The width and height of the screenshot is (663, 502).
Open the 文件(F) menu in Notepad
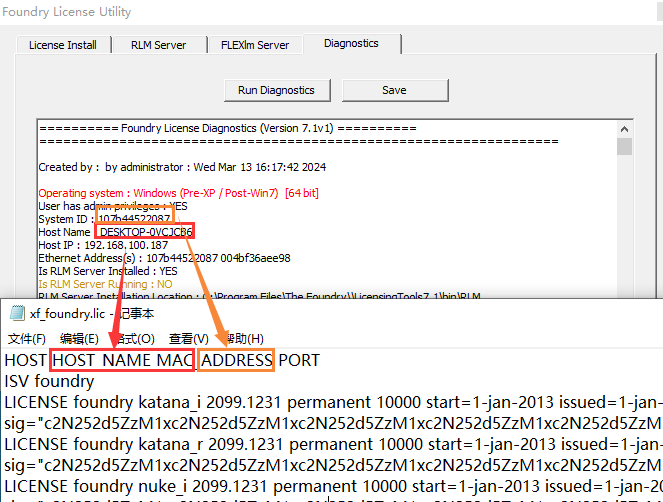click(27, 339)
